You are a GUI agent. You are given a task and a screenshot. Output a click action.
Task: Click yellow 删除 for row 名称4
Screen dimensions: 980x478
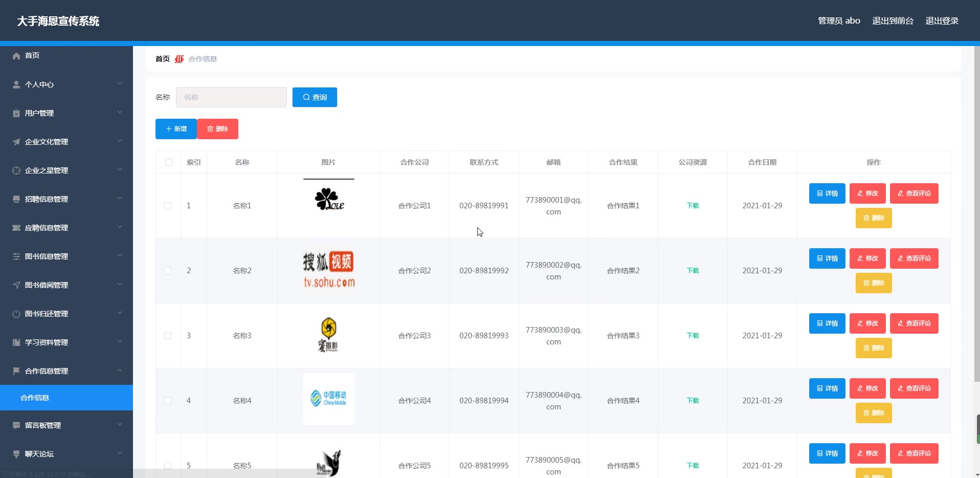[x=874, y=413]
